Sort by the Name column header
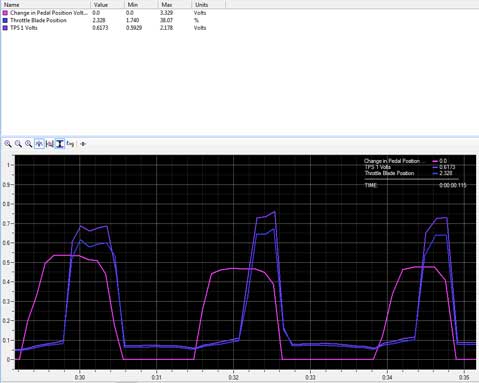The image size is (479, 383). click(x=46, y=5)
